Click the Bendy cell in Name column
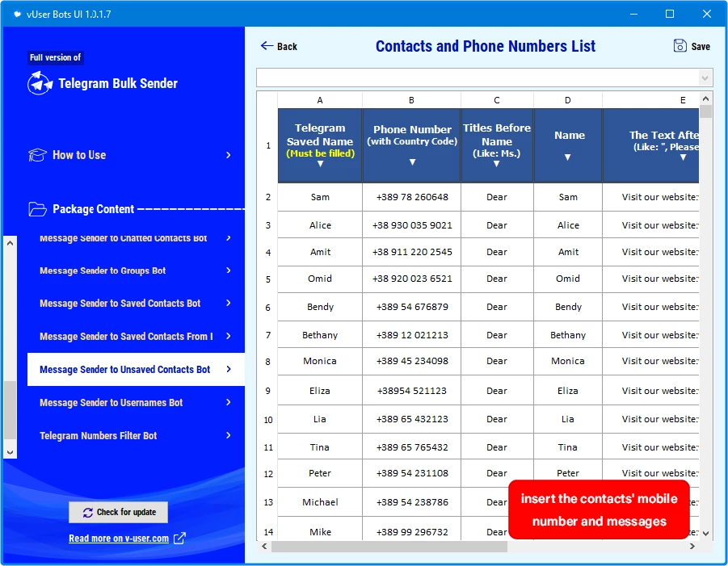The height and width of the screenshot is (566, 728). (x=568, y=307)
